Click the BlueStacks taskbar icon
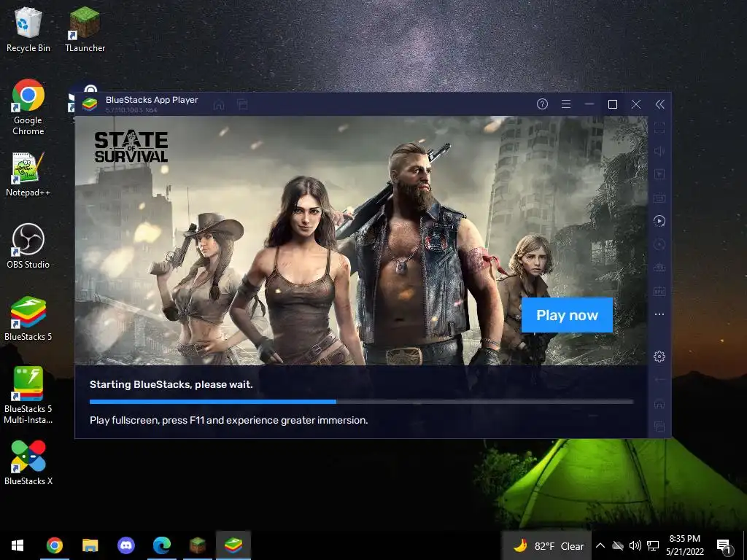Viewport: 747px width, 560px height. click(233, 545)
